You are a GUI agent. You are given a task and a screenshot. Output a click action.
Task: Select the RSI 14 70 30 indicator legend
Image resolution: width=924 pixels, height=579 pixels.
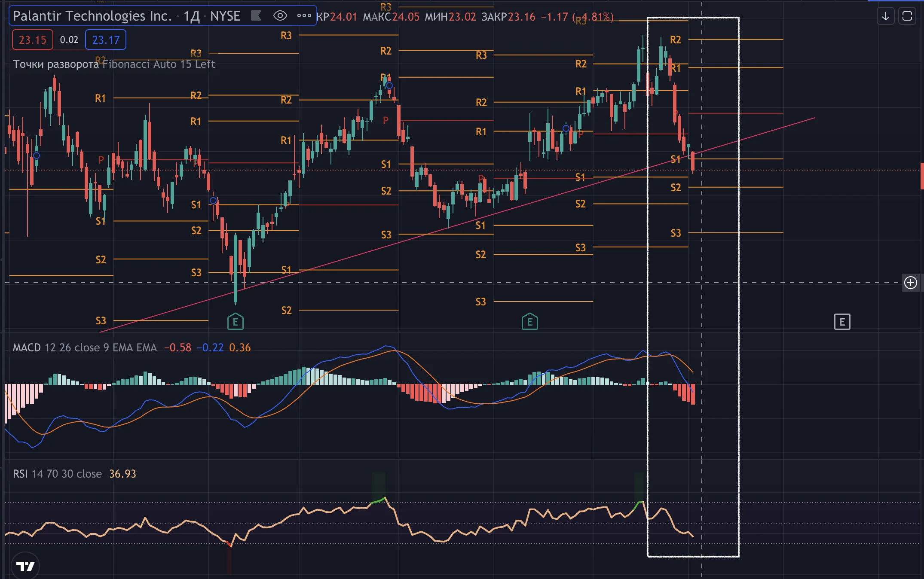[58, 474]
